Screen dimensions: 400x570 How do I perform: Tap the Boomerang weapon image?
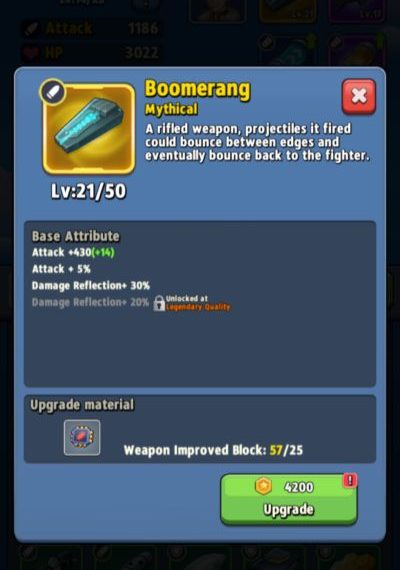[89, 129]
